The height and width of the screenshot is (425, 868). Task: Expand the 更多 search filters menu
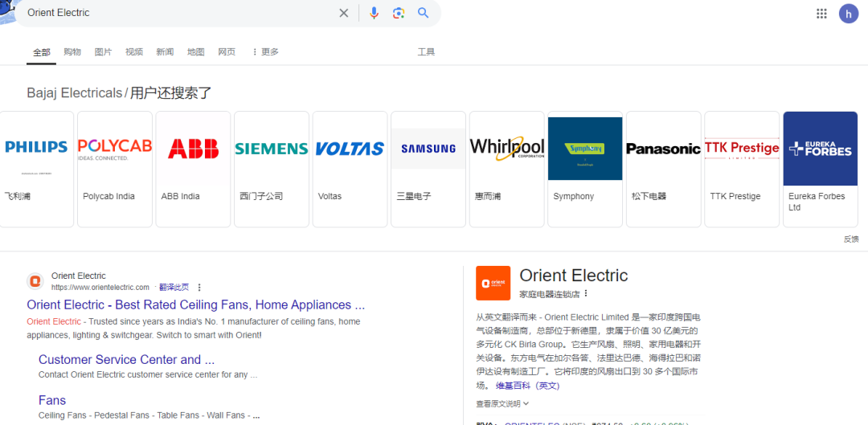265,52
